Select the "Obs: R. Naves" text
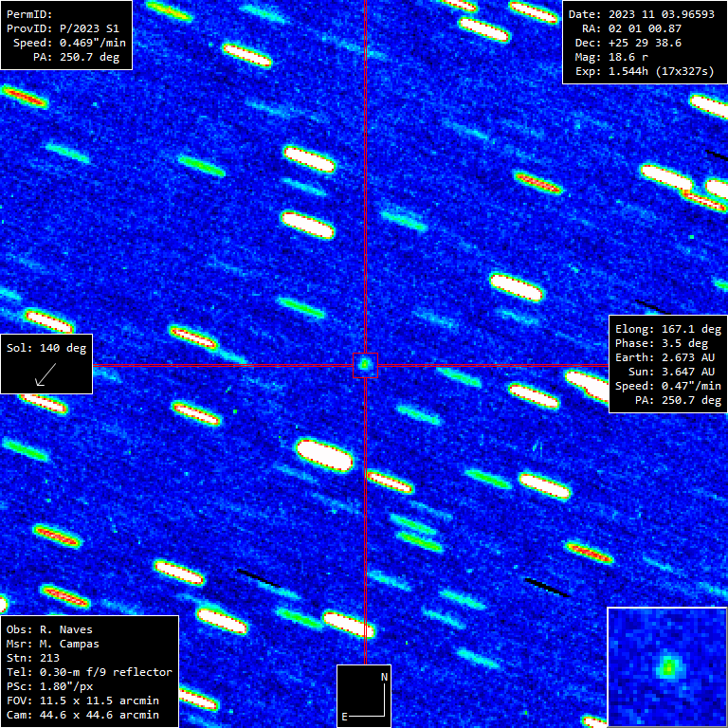The image size is (728, 728). coord(49,629)
